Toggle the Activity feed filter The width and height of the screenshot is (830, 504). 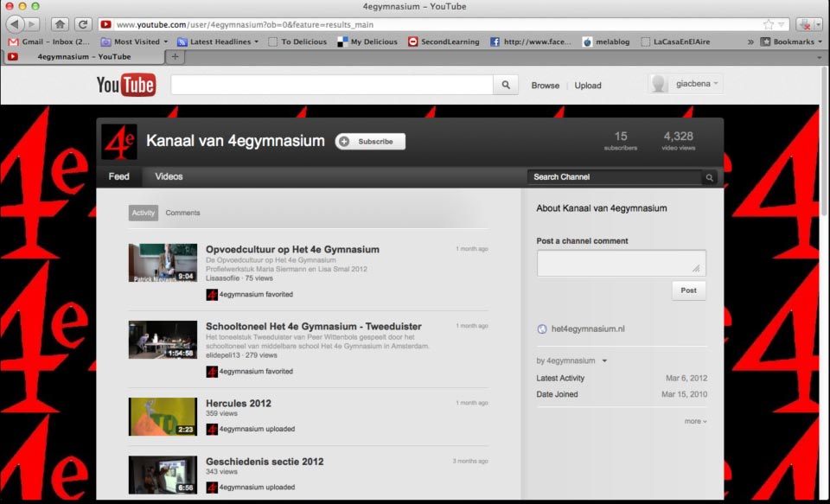point(144,213)
